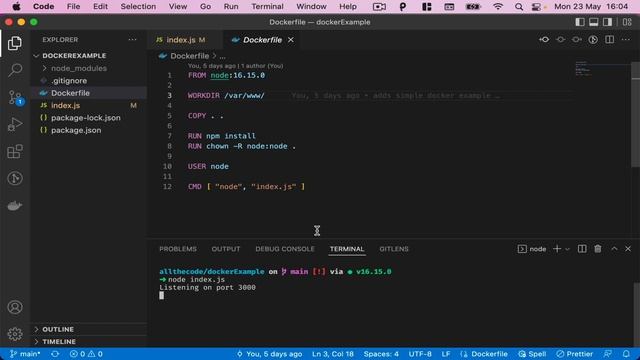Open .gitignore file in explorer
The width and height of the screenshot is (640, 360).
point(69,81)
